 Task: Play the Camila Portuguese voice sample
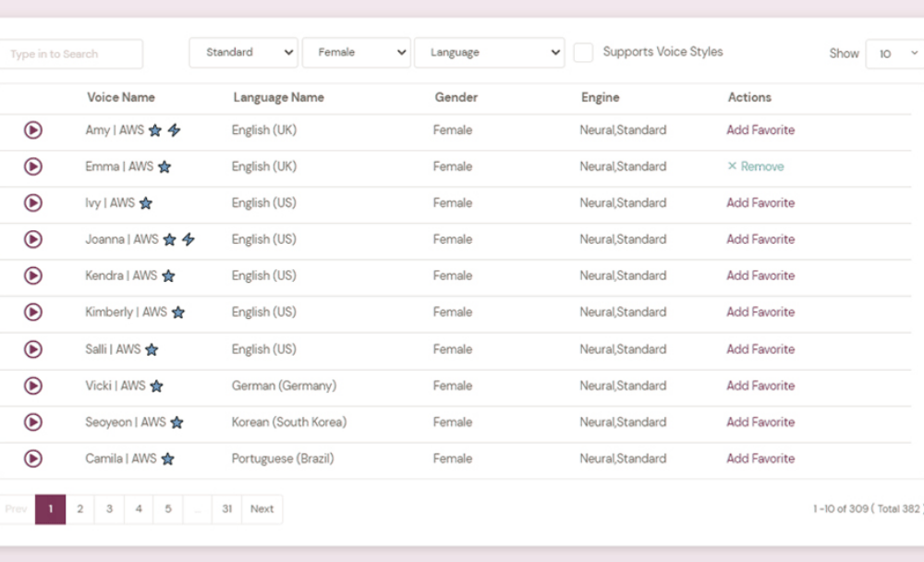point(33,458)
